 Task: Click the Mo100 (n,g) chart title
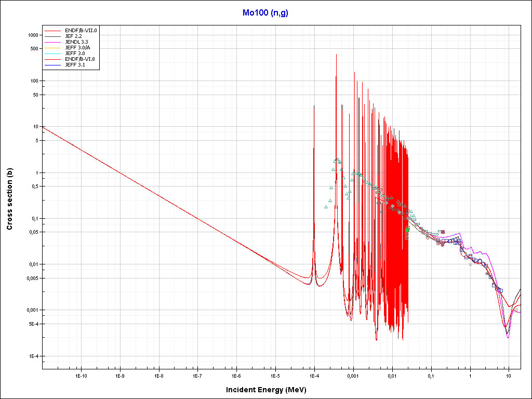click(x=265, y=13)
